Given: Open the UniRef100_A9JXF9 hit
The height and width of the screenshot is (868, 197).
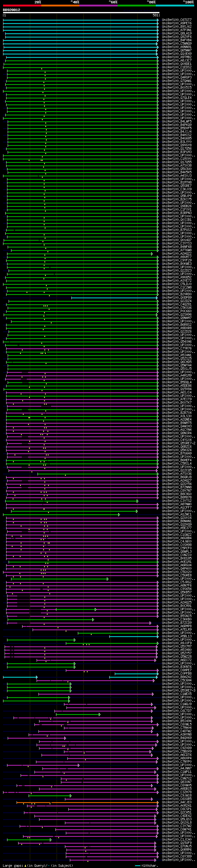Looking at the screenshot, I should [x=176, y=643].
